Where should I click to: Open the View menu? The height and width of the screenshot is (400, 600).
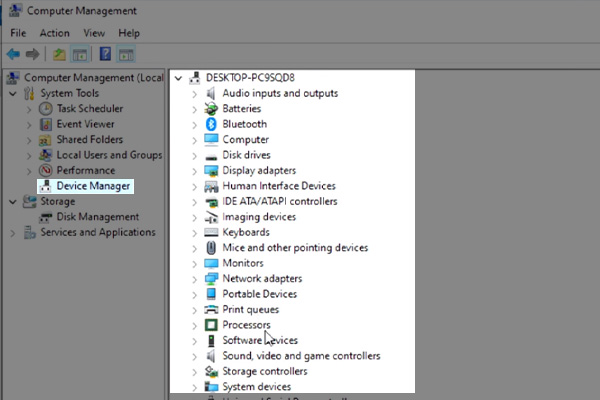click(94, 33)
